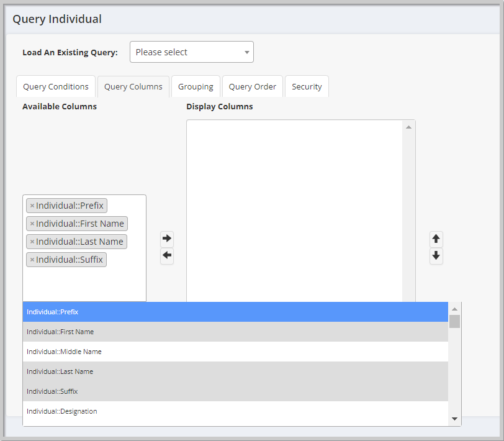
Task: Switch to the Security tab
Action: tap(307, 86)
